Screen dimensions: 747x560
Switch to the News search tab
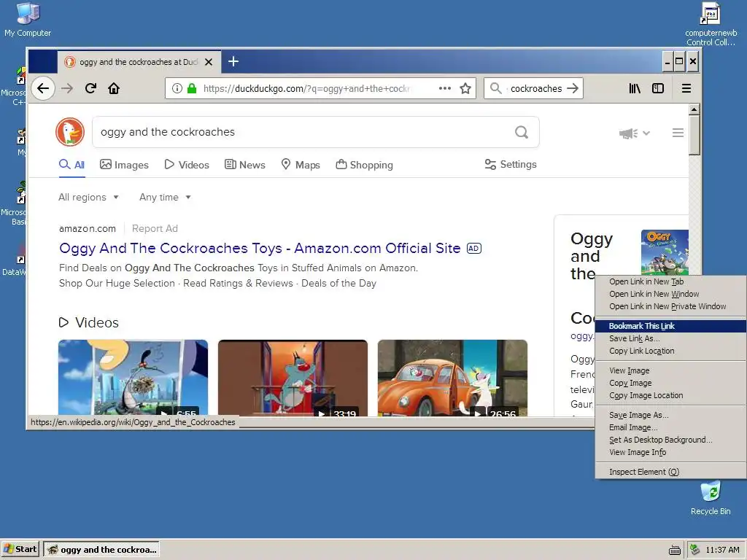click(245, 165)
